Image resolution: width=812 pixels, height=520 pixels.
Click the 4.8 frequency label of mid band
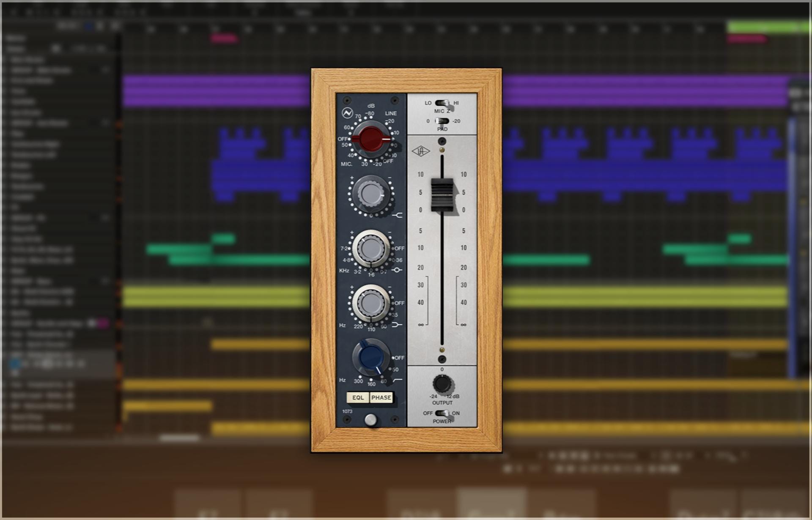pyautogui.click(x=346, y=260)
